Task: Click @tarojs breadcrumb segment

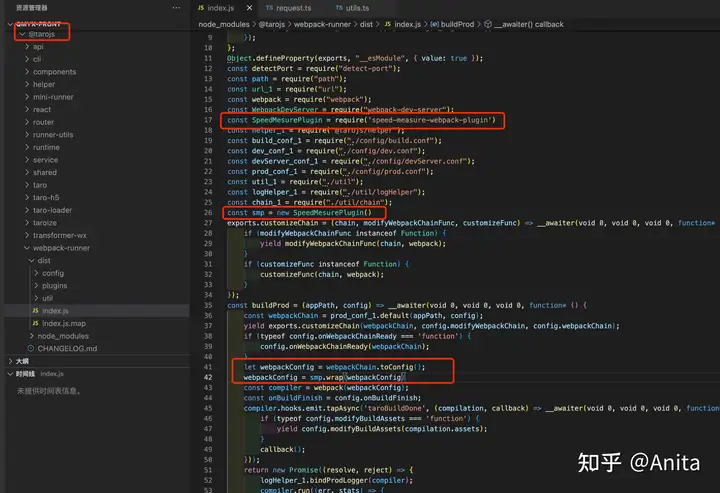Action: tap(271, 24)
